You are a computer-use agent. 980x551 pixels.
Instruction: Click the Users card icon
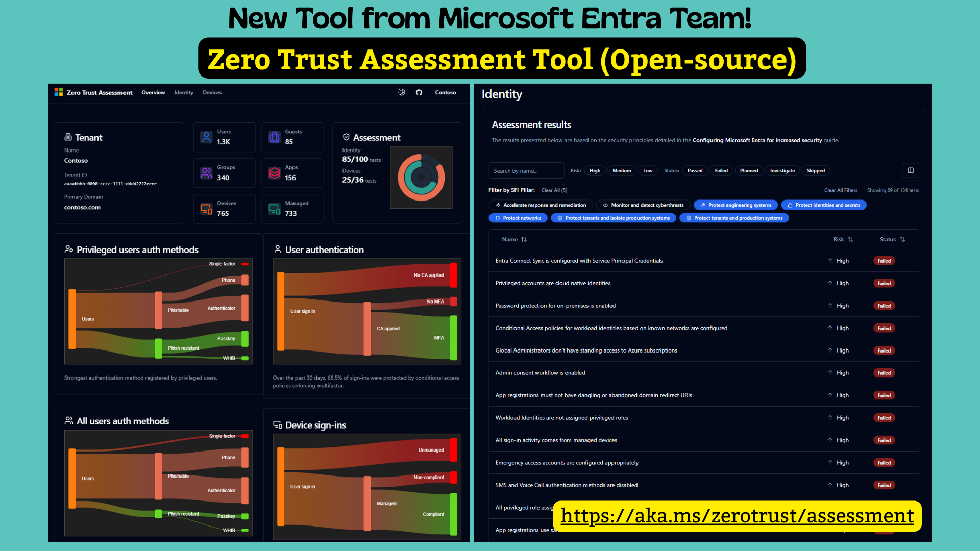(206, 137)
